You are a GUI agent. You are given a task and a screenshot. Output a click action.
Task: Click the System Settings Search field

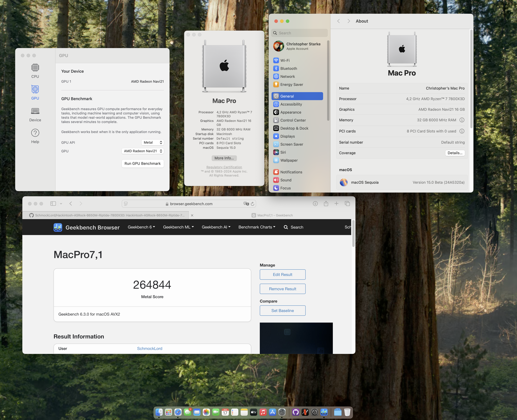pos(299,33)
